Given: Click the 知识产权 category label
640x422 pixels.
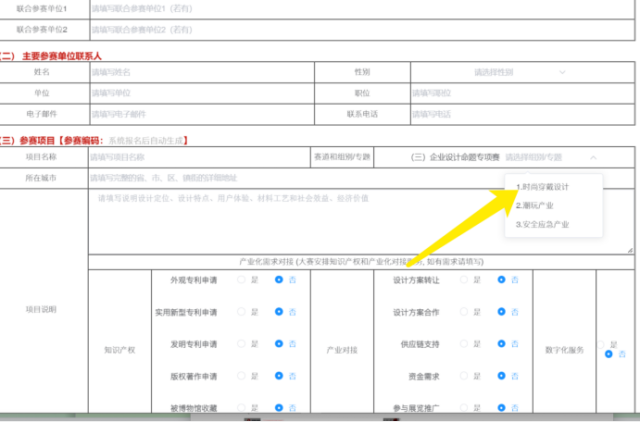Looking at the screenshot, I should (x=120, y=350).
